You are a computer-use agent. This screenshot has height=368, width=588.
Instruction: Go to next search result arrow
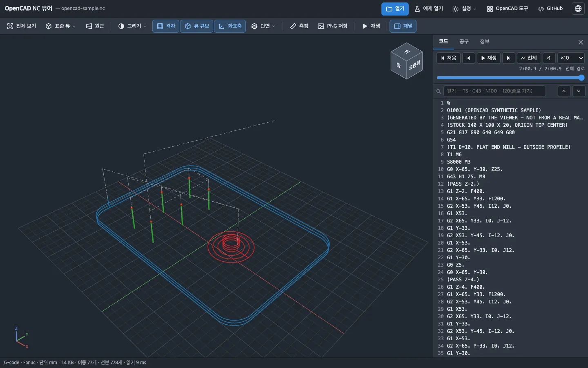(x=579, y=91)
